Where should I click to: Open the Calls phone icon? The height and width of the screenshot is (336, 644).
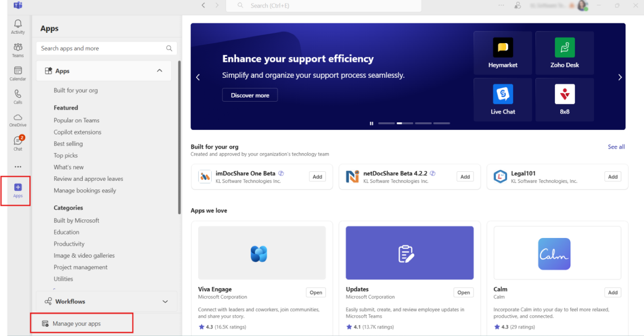[x=18, y=97]
